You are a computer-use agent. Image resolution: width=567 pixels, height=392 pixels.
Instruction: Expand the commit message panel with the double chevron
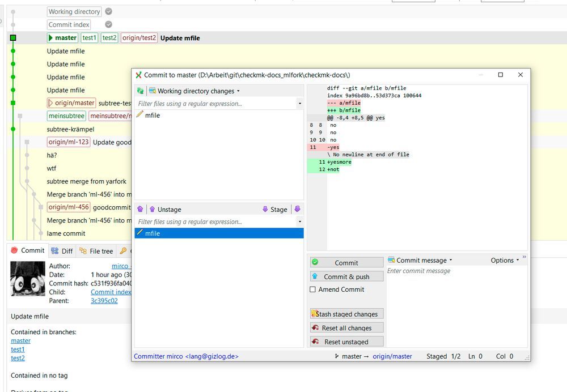click(524, 257)
